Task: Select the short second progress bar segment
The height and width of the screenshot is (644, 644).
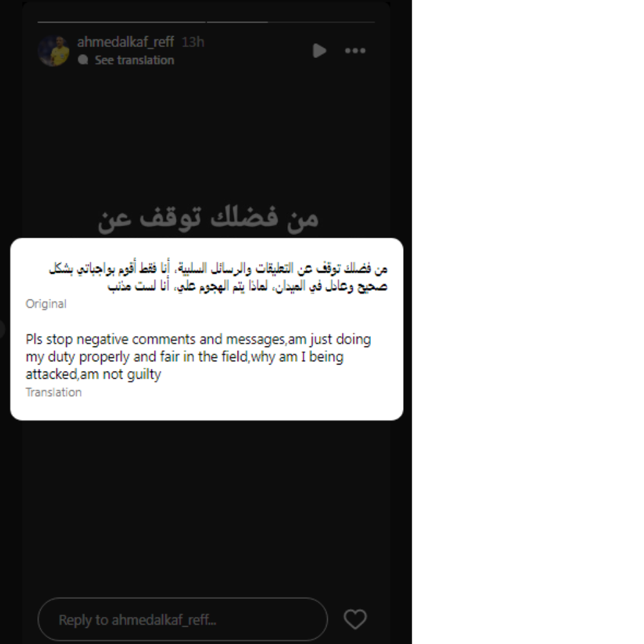Action: click(238, 22)
